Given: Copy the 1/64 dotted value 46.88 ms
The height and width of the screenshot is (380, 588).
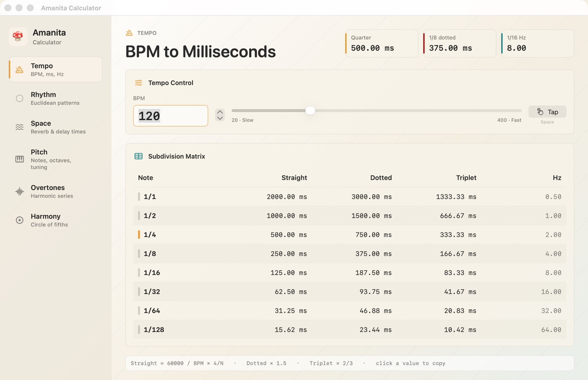Looking at the screenshot, I should coord(376,311).
